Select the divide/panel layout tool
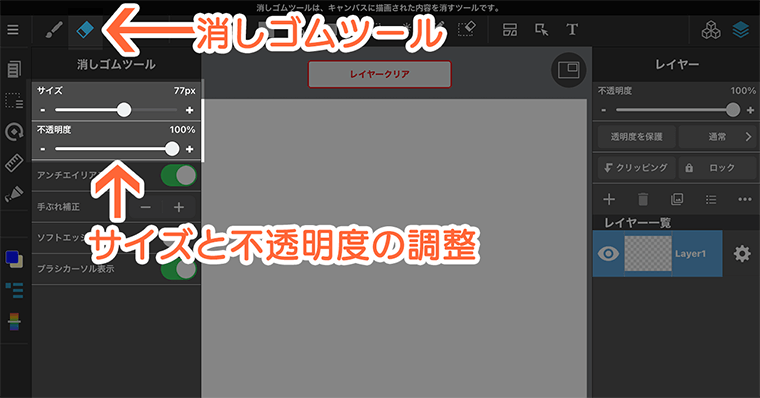The image size is (760, 398). pyautogui.click(x=509, y=30)
